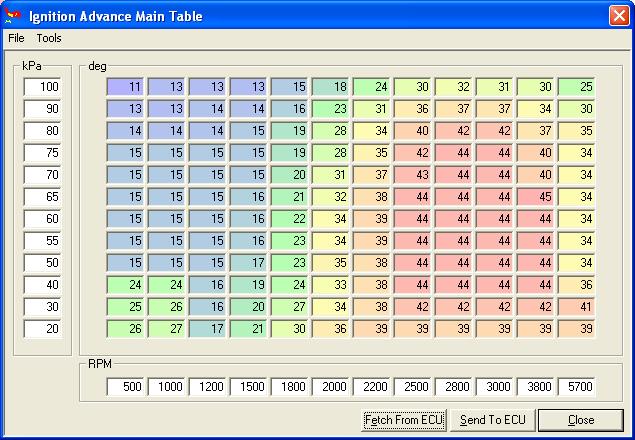Click the Fetch From ECU button
This screenshot has height=440, width=635.
point(404,420)
